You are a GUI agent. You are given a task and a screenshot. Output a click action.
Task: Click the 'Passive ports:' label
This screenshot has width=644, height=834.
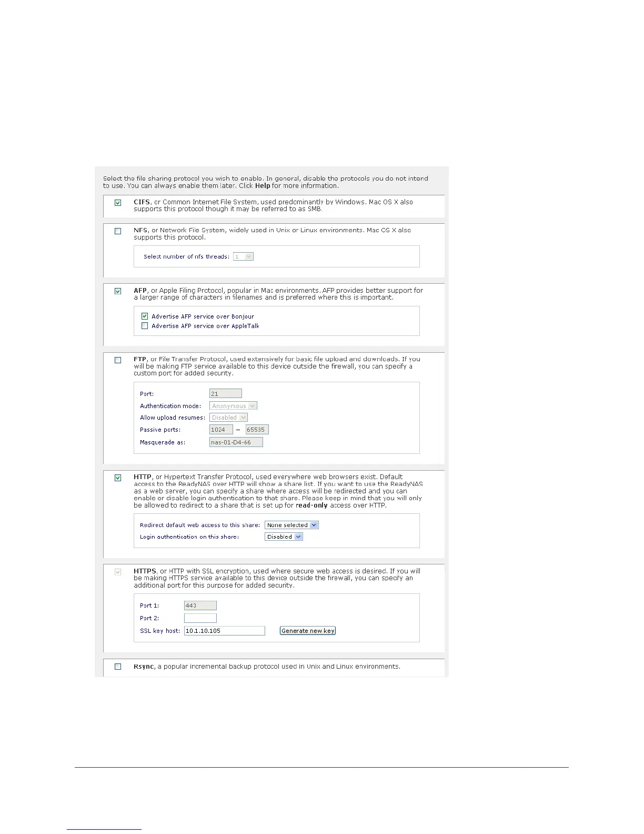160,430
